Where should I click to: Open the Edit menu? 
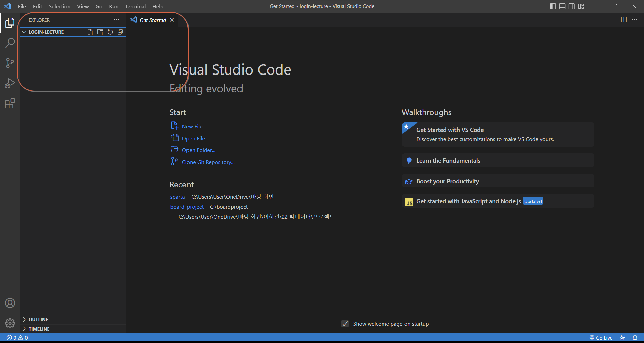pos(37,6)
